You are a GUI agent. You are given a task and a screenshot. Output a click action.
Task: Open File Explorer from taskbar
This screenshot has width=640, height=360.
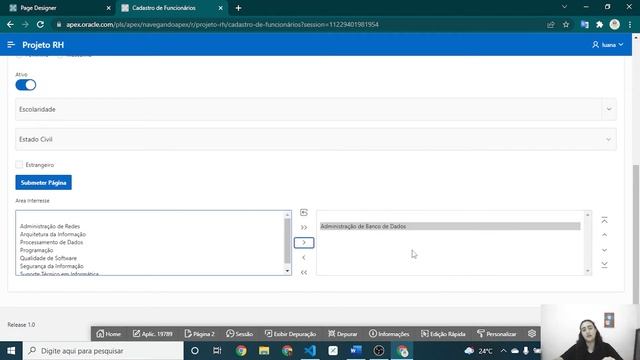coord(264,351)
